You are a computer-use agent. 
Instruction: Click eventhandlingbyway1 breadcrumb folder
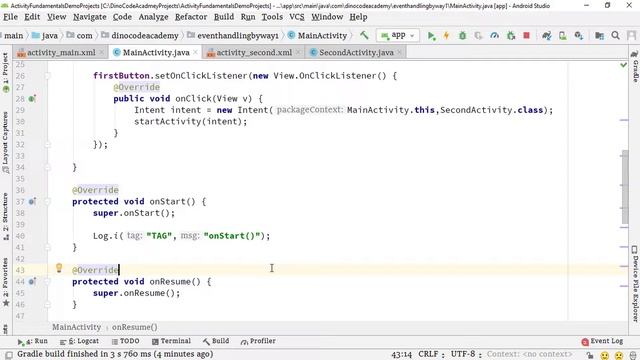(x=233, y=36)
